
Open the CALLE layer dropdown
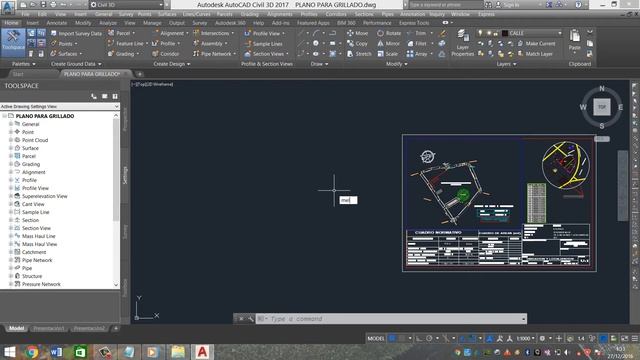[560, 33]
